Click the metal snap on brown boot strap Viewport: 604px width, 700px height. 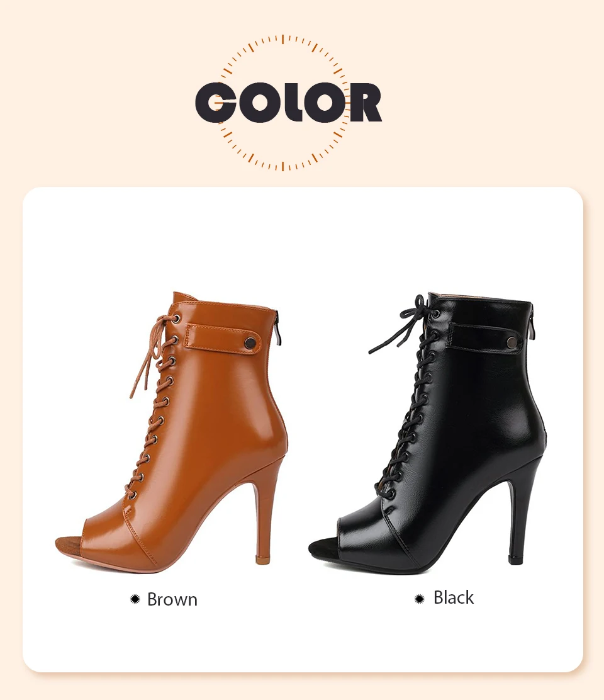click(x=250, y=343)
